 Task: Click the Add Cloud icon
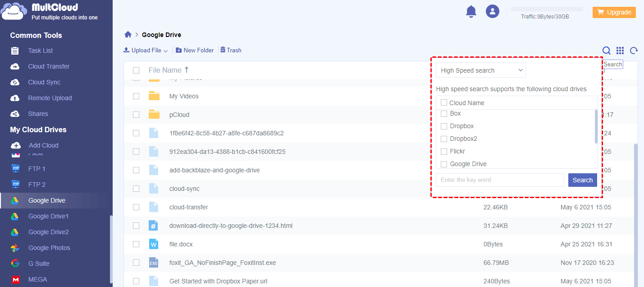(16, 145)
